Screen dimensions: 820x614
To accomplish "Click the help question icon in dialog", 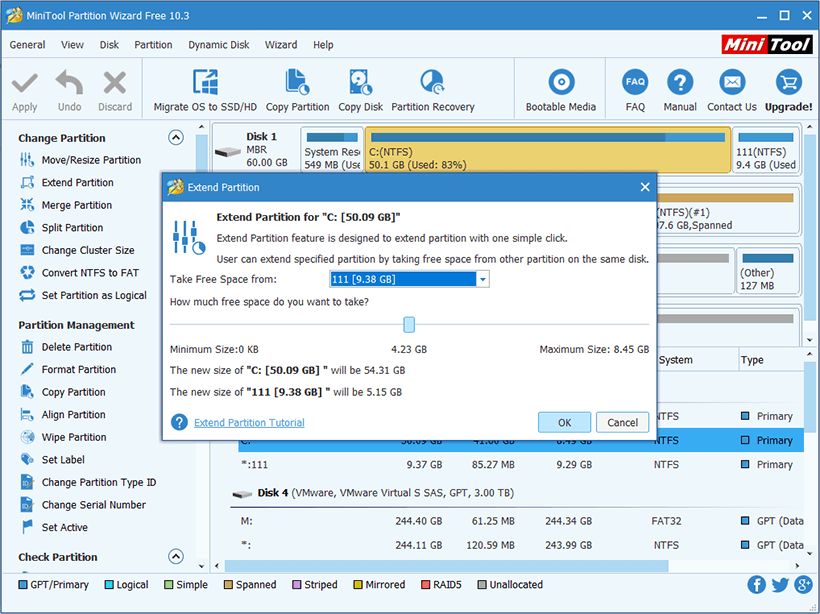I will click(x=179, y=422).
